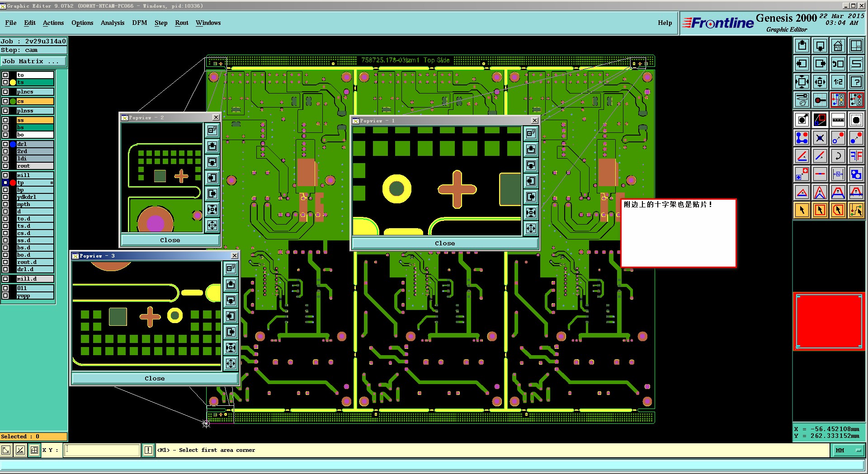Screen dimensions: 868x474
Task: Open the ruler measurement tool
Action: [838, 120]
